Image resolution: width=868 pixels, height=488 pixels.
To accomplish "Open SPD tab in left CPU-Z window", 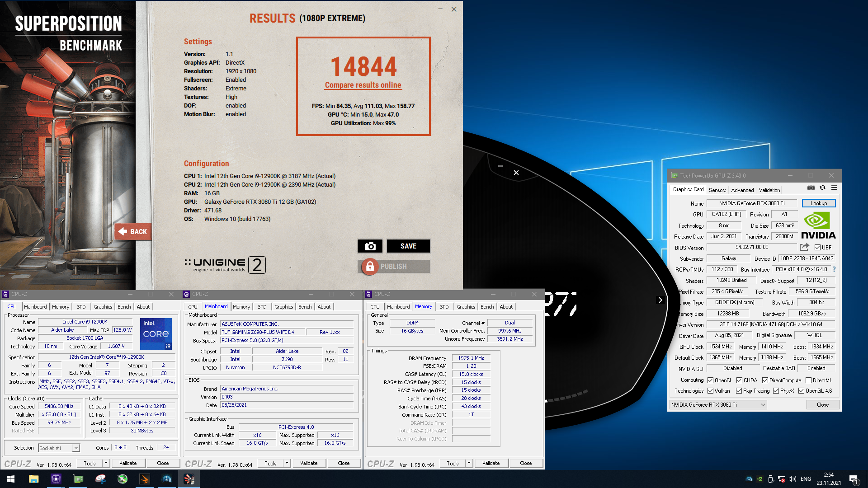I will coord(81,307).
